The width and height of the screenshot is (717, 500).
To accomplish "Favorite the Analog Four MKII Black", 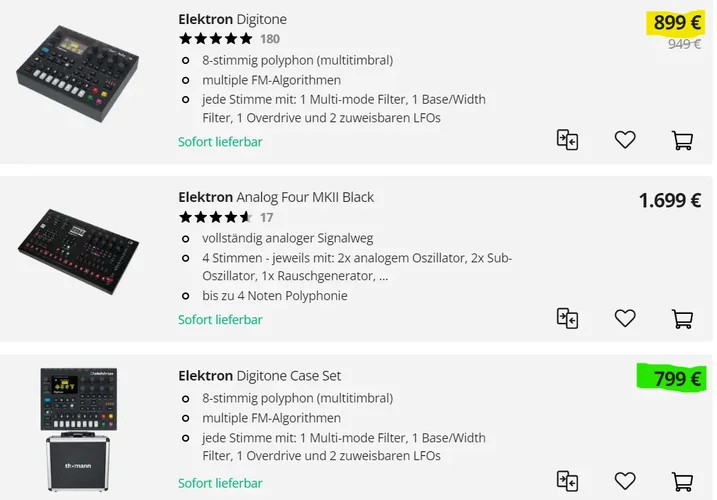I will pyautogui.click(x=625, y=318).
